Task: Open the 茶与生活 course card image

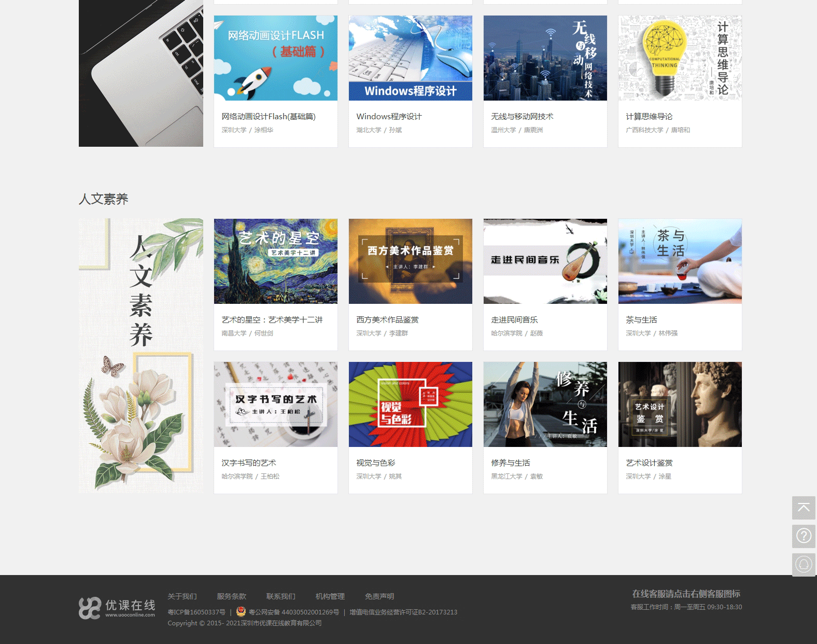Action: 680,261
